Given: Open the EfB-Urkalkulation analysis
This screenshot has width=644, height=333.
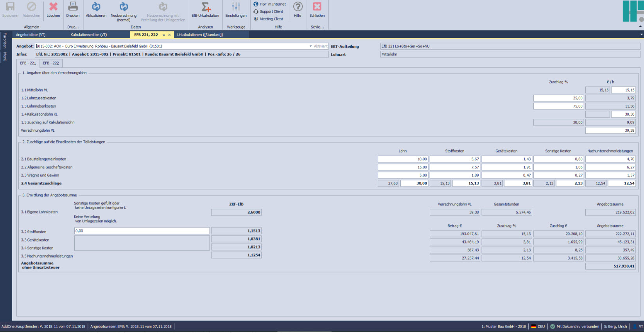Looking at the screenshot, I should pos(205,7).
